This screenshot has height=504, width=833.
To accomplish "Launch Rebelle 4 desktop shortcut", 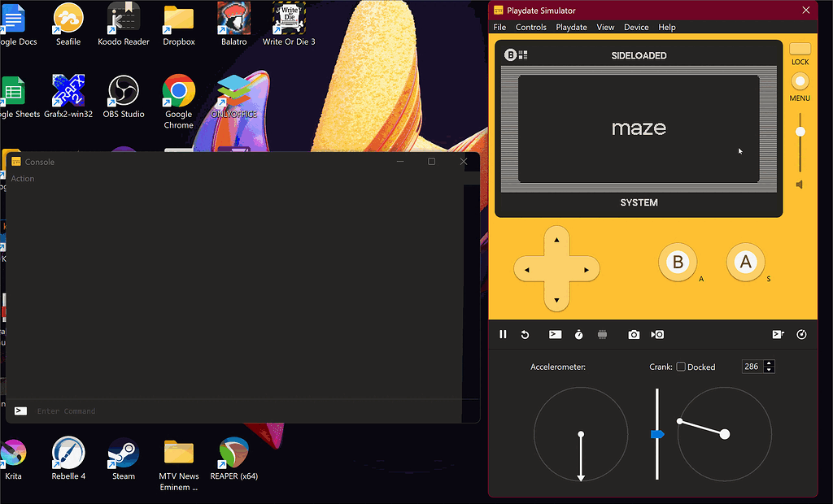I will pyautogui.click(x=68, y=458).
